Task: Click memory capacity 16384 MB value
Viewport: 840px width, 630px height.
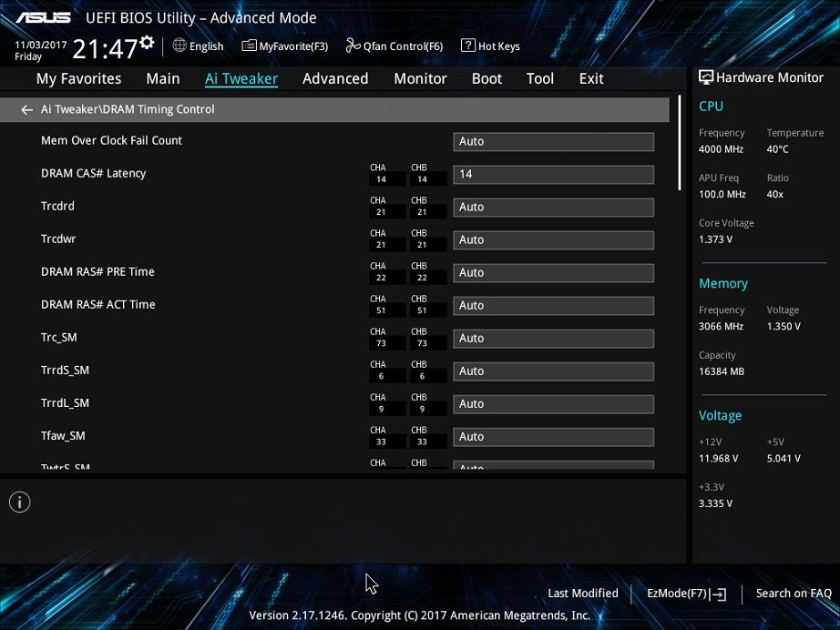Action: tap(722, 371)
